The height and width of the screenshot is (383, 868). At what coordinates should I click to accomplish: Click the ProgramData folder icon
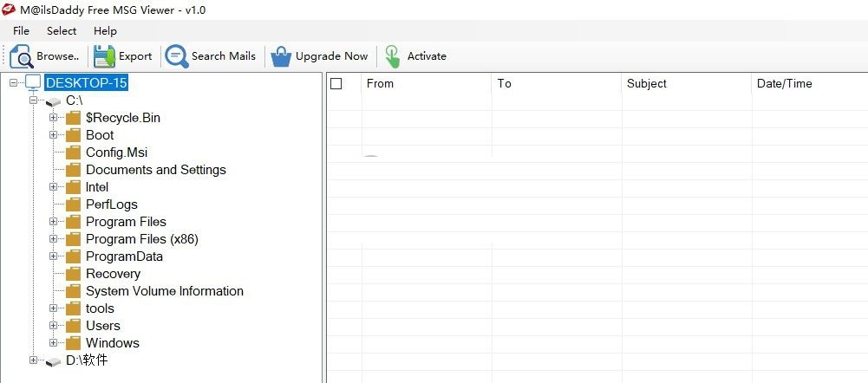tap(73, 256)
